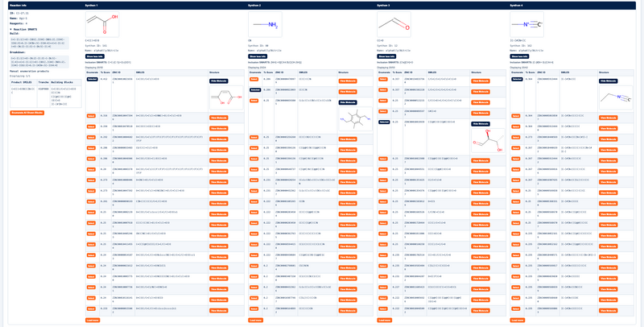Hide the molecule shown in Synthon 1 table
Viewport: 644px width, 327px height.
[219, 81]
